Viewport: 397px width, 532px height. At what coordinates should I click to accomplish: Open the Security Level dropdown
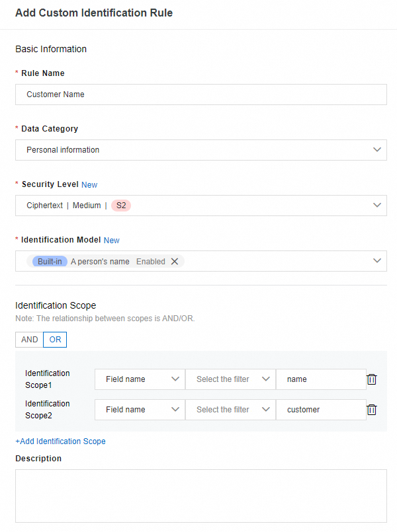(x=377, y=206)
